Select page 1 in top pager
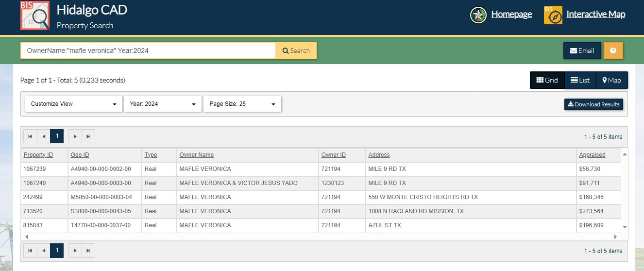This screenshot has height=271, width=644. pyautogui.click(x=57, y=136)
